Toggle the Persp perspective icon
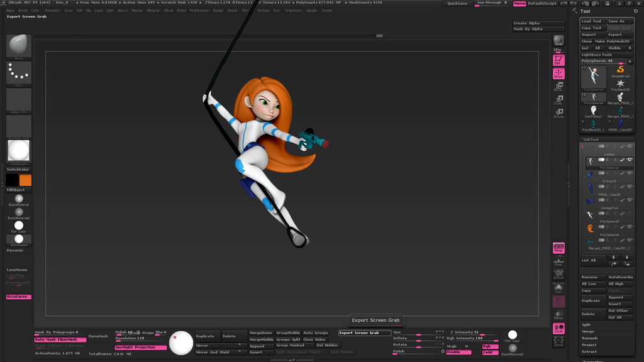The image size is (644, 362). pyautogui.click(x=558, y=248)
